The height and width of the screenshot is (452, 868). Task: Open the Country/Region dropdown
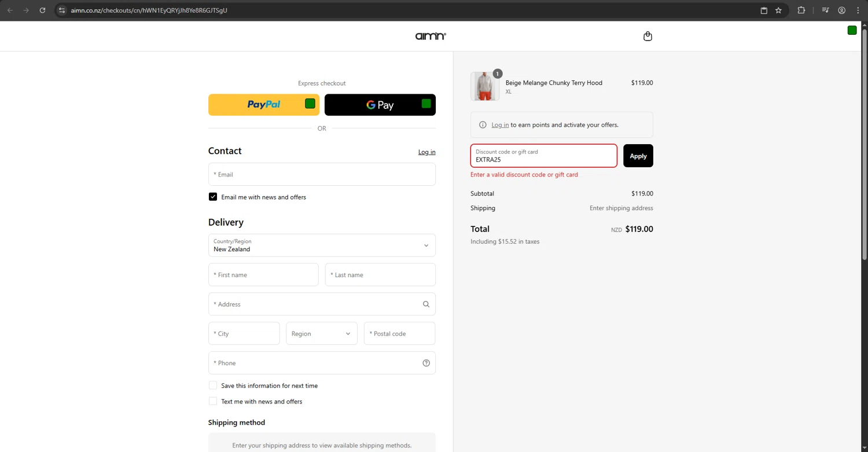(322, 245)
